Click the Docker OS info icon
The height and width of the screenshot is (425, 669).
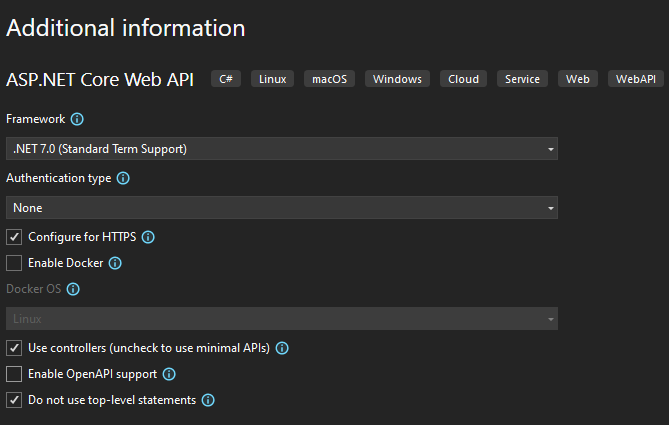73,289
